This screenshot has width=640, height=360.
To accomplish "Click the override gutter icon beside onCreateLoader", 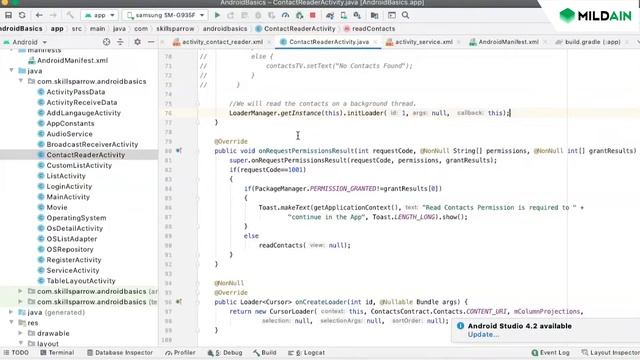I will (179, 302).
